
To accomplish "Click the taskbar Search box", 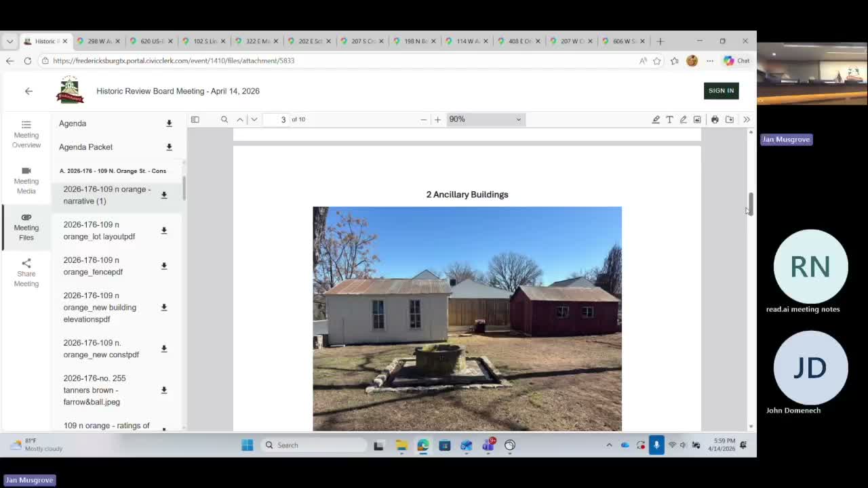I will tap(313, 445).
